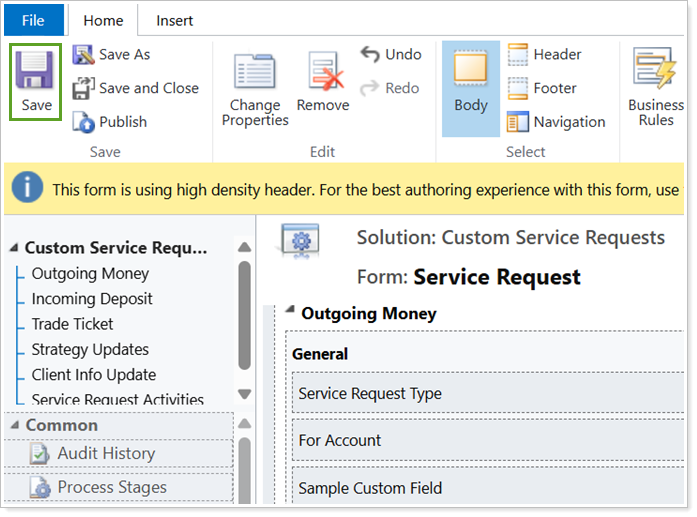Screen dimensions: 697x517
Task: Switch to the Insert ribbon tab
Action: coord(174,20)
